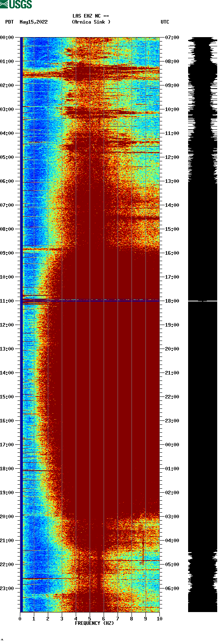The image size is (220, 644).
Task: Click the PDT timezone label
Action: (x=10, y=22)
